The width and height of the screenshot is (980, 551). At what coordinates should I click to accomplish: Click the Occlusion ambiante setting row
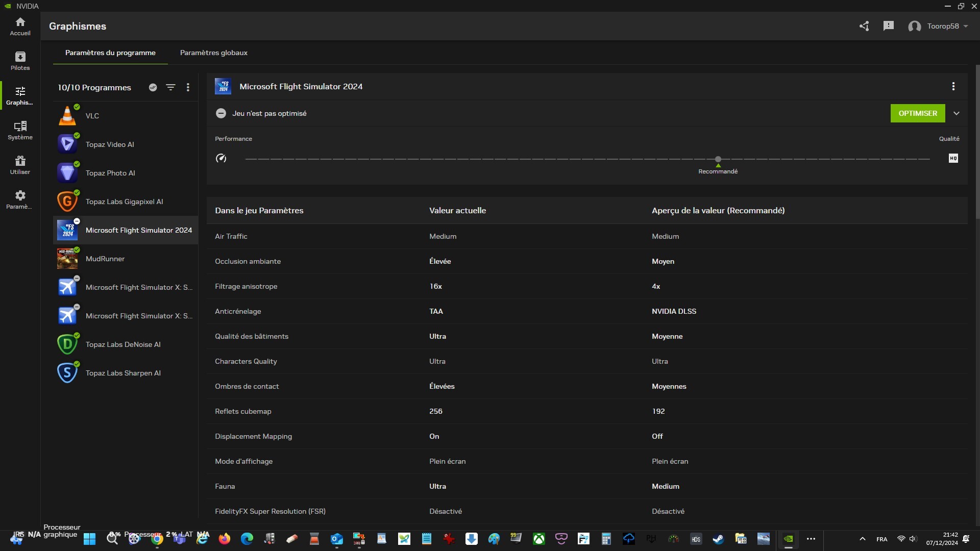pyautogui.click(x=587, y=261)
